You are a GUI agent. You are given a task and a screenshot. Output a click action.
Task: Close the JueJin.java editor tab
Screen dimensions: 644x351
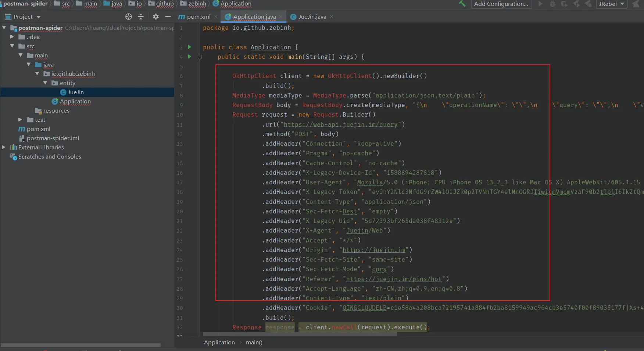pos(332,17)
